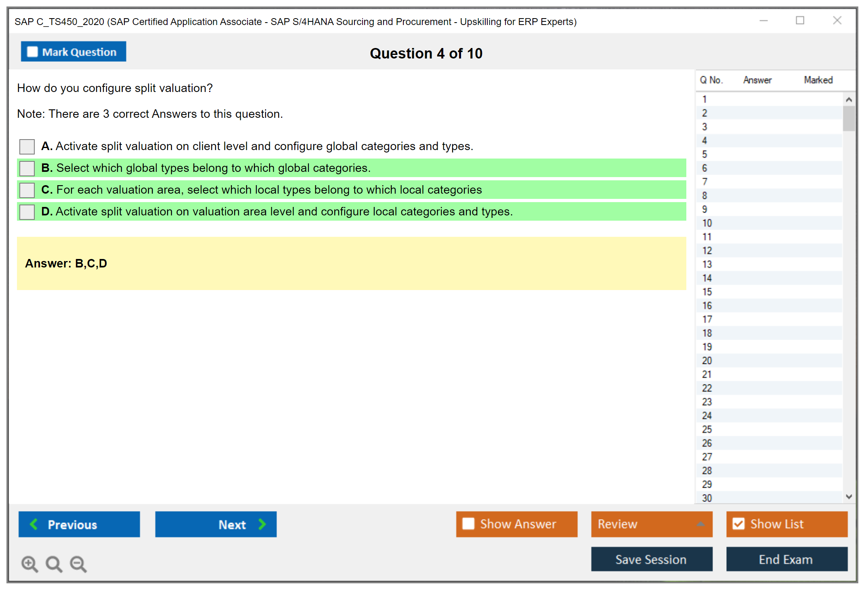Check answer option C checkbox
This screenshot has width=868, height=593.
27,190
